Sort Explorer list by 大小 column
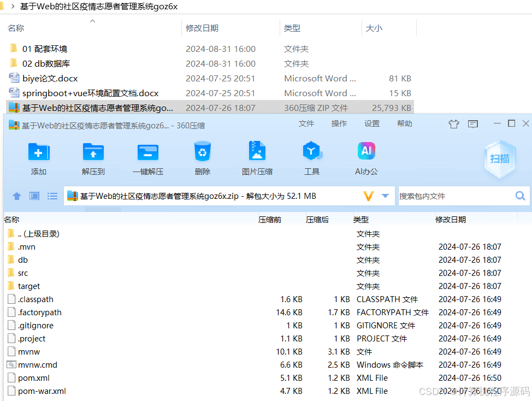 click(x=374, y=28)
